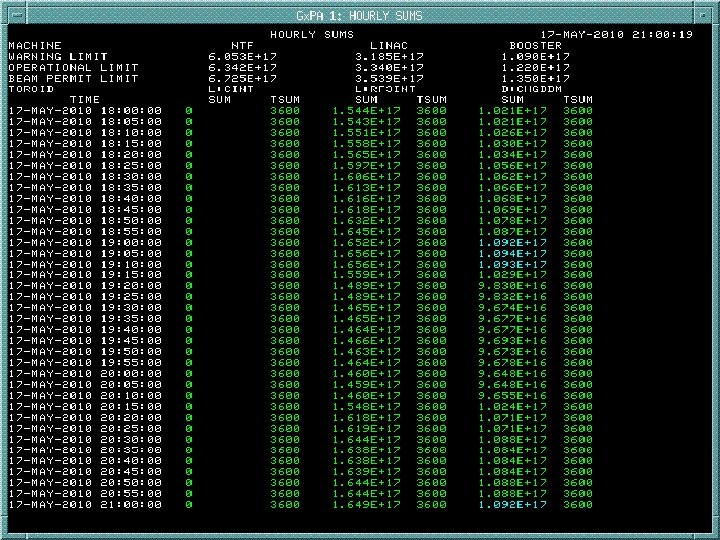This screenshot has height=540, width=720.
Task: Click the 'LINAC' machine heading
Action: (389, 45)
